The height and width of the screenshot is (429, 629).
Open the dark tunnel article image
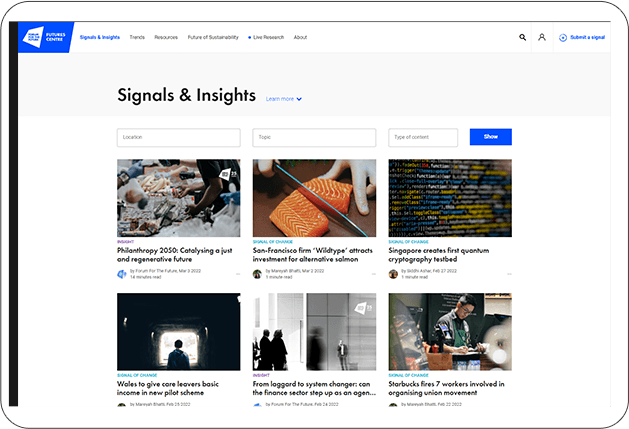(x=179, y=331)
